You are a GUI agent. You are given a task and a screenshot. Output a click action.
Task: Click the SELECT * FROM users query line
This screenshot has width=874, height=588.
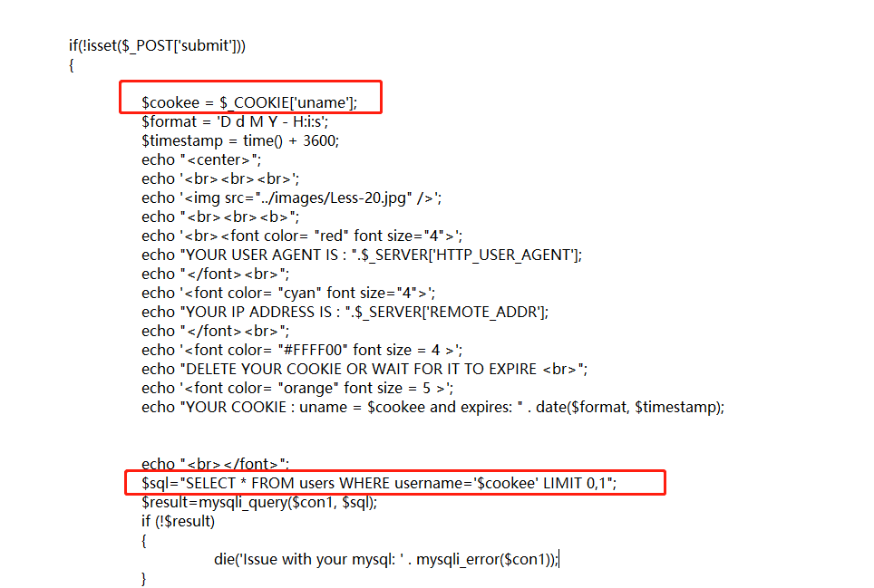379,483
